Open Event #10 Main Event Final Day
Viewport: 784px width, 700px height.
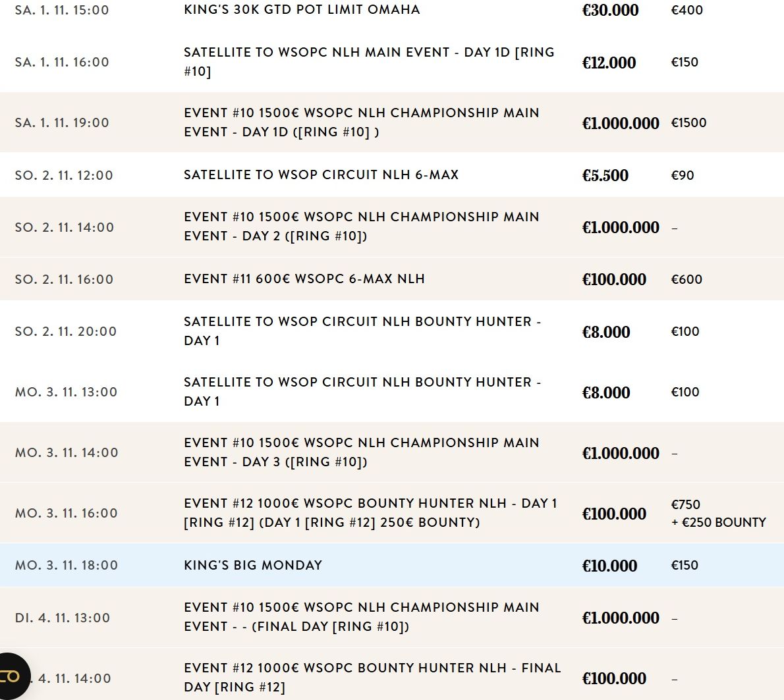click(x=361, y=617)
